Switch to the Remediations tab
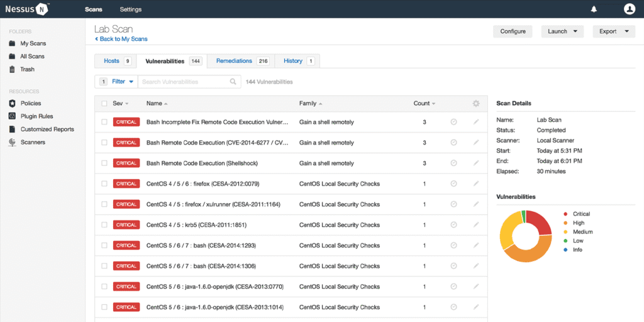 click(241, 61)
